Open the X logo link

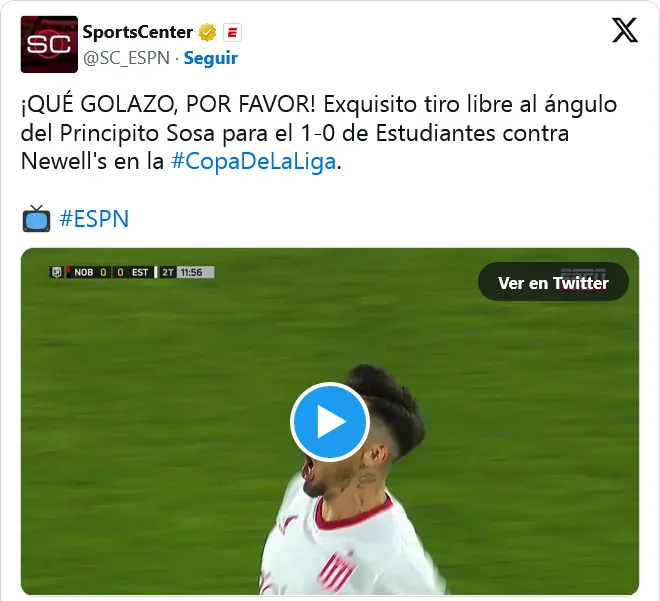(625, 30)
